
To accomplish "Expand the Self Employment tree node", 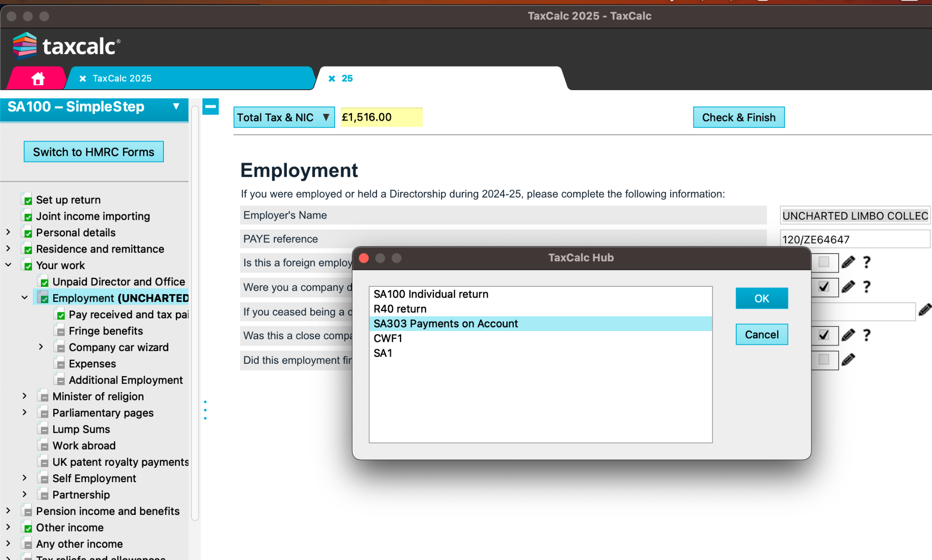I will pos(25,478).
